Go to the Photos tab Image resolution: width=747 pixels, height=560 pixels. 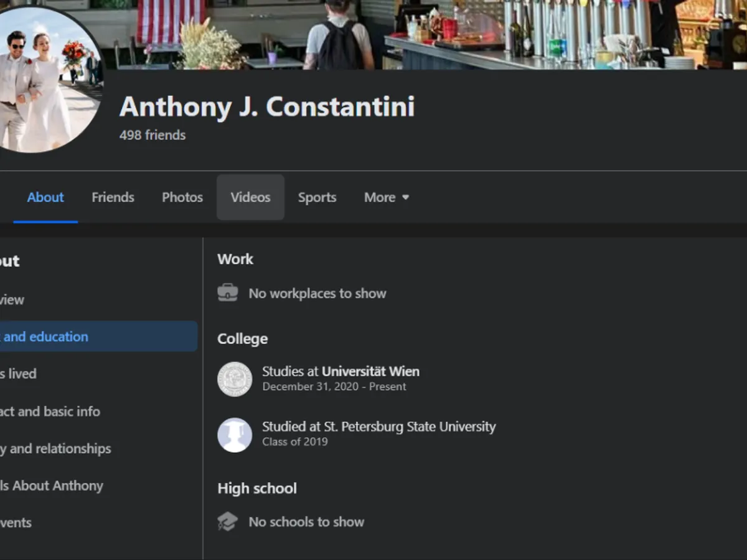[x=182, y=197]
